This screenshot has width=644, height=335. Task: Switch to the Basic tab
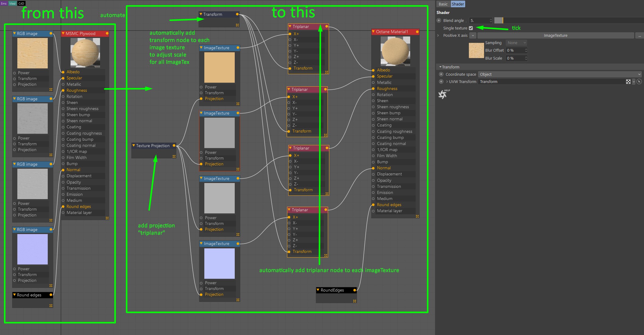pyautogui.click(x=443, y=4)
